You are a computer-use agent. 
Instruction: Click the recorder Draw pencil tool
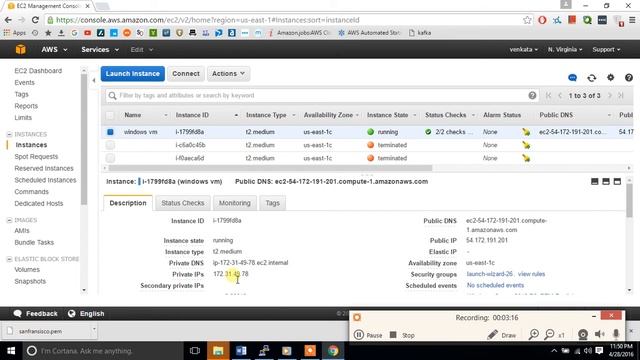click(x=502, y=335)
